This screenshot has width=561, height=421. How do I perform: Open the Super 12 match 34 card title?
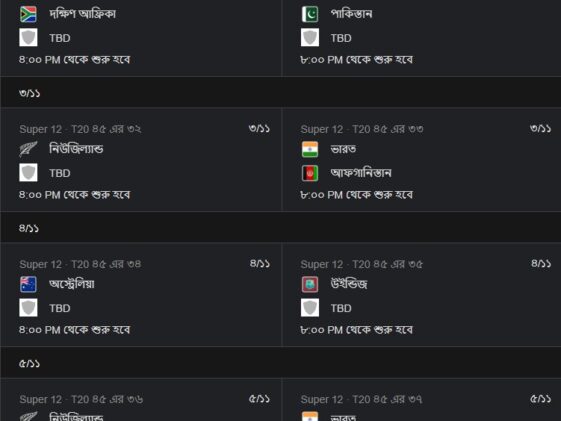[x=80, y=264]
